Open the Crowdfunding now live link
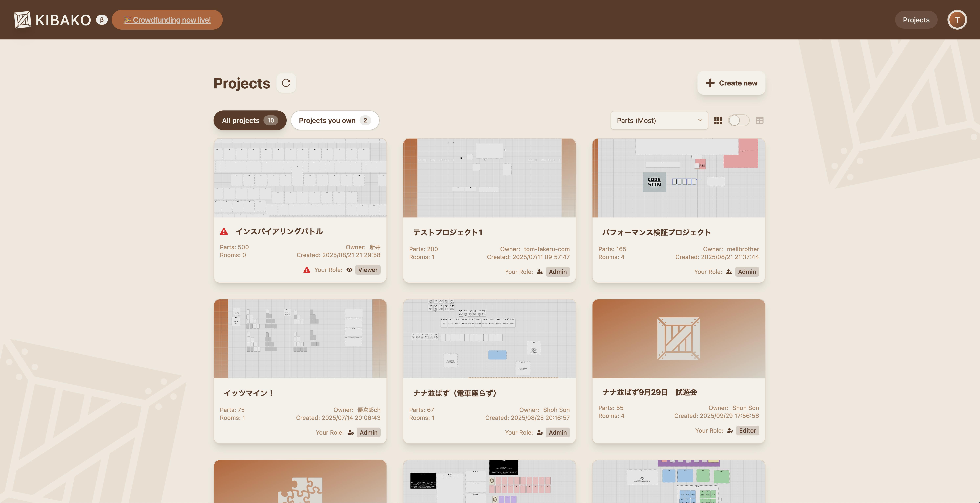980x503 pixels. [167, 20]
